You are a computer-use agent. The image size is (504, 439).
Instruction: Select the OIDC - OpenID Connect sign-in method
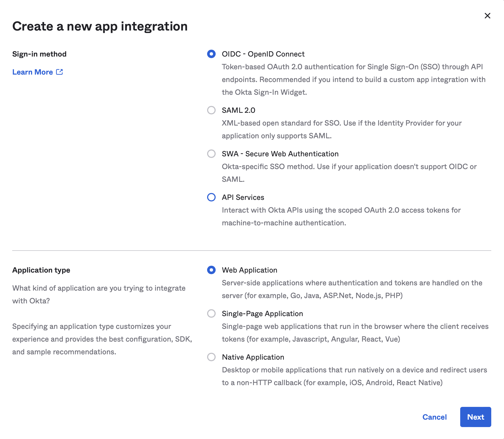pyautogui.click(x=211, y=54)
